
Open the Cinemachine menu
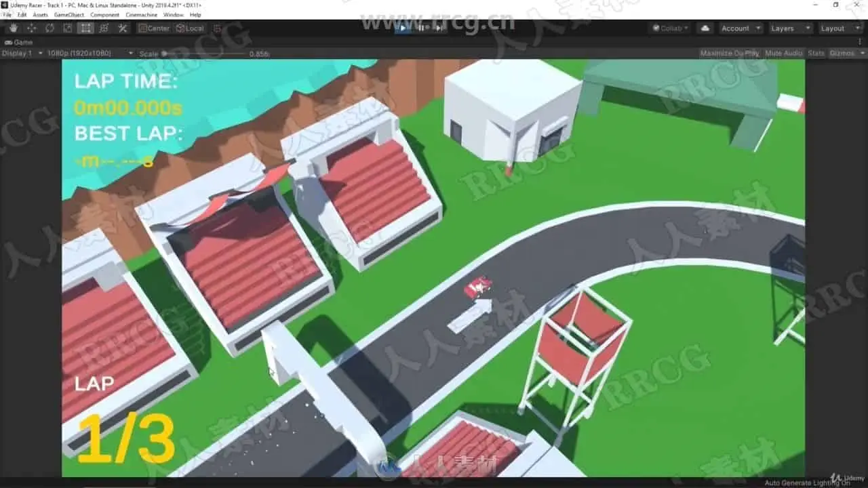pyautogui.click(x=142, y=14)
